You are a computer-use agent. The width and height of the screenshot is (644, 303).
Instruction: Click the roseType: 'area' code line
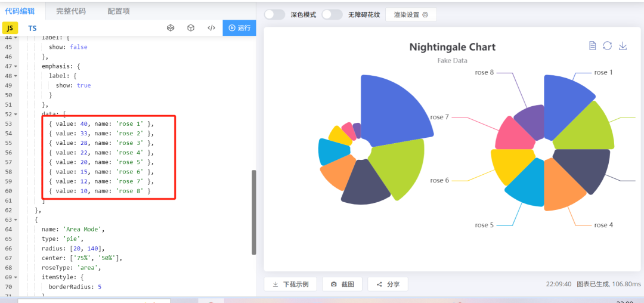click(72, 268)
